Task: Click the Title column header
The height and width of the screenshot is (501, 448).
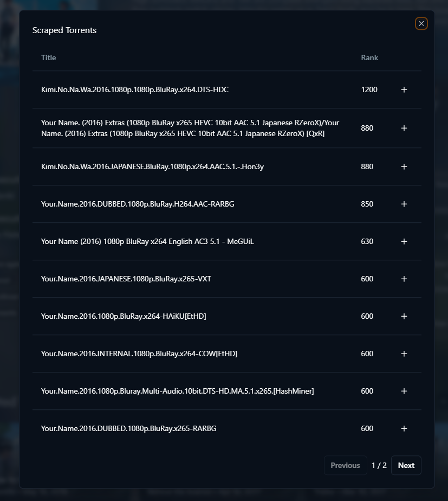Action: coord(49,57)
